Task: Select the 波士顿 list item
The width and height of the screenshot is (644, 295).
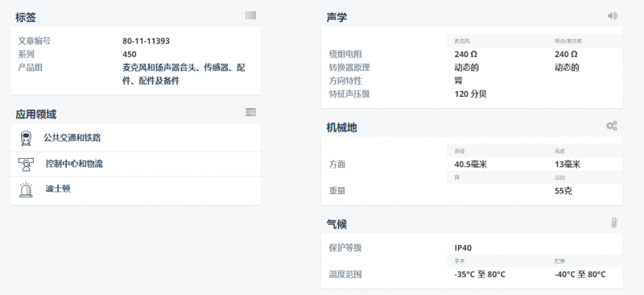Action: point(135,190)
